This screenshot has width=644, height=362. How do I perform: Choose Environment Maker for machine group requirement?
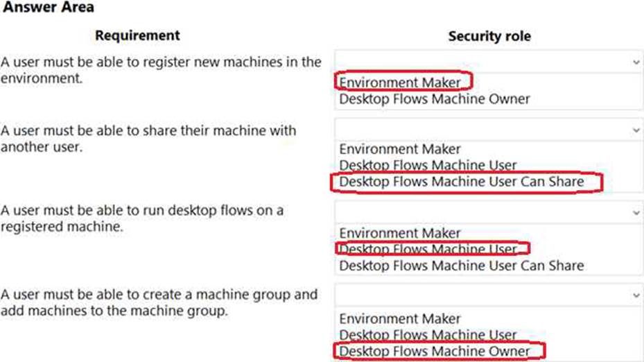(x=400, y=318)
